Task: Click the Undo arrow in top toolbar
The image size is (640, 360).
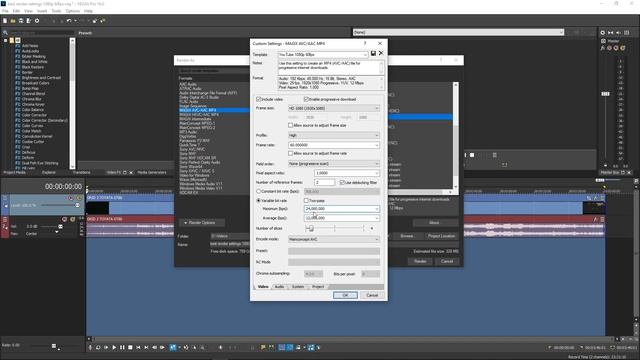Action: 69,20
